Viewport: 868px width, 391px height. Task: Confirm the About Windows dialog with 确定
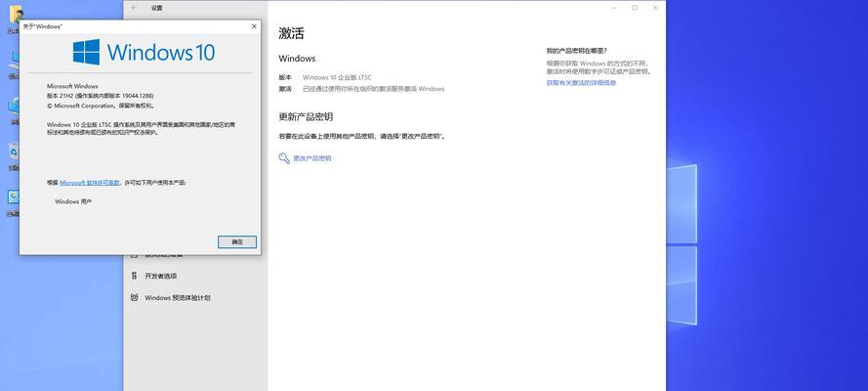tap(237, 242)
